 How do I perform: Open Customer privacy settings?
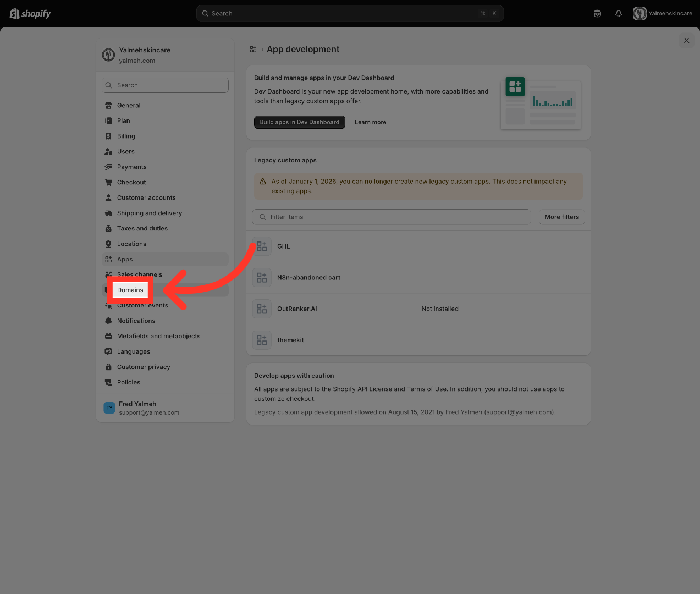pos(165,367)
